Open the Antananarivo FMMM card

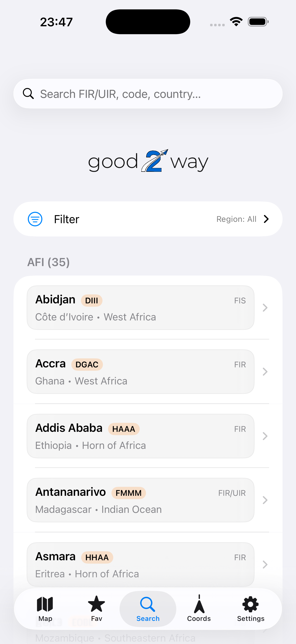click(141, 500)
